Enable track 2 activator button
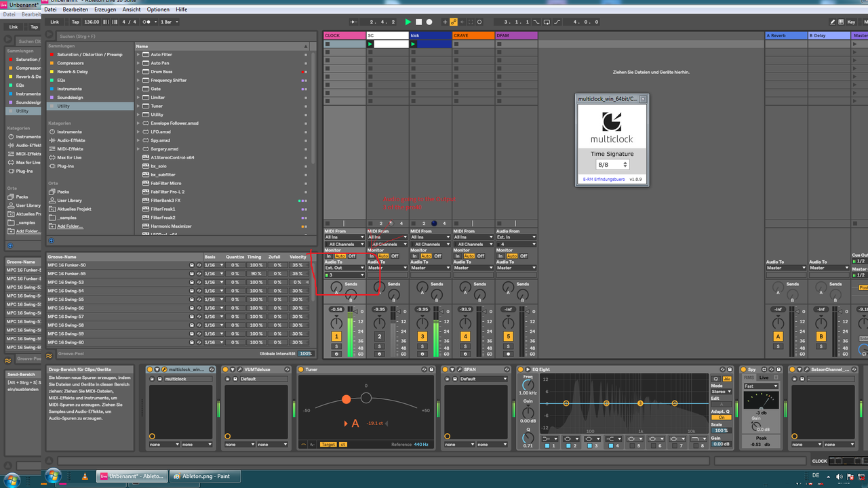This screenshot has width=868, height=488. (379, 337)
